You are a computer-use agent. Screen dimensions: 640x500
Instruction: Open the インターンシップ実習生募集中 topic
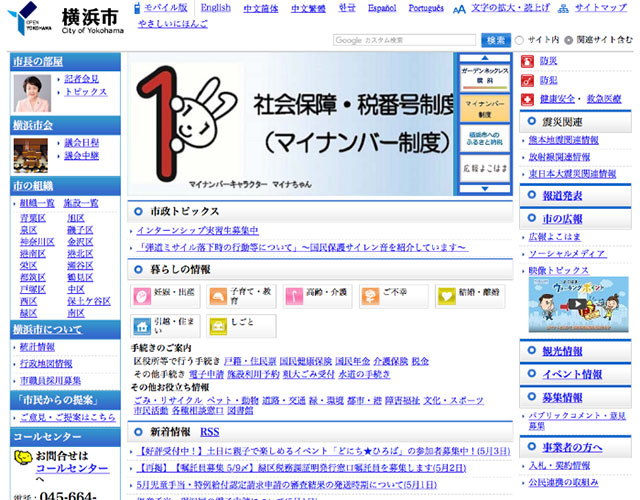(198, 231)
